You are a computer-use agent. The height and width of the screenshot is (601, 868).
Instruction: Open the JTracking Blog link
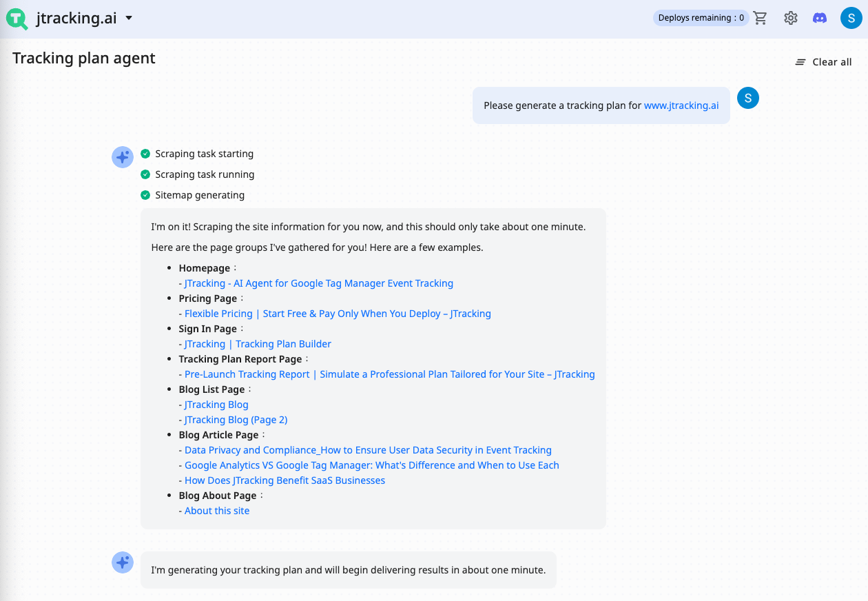[216, 405]
